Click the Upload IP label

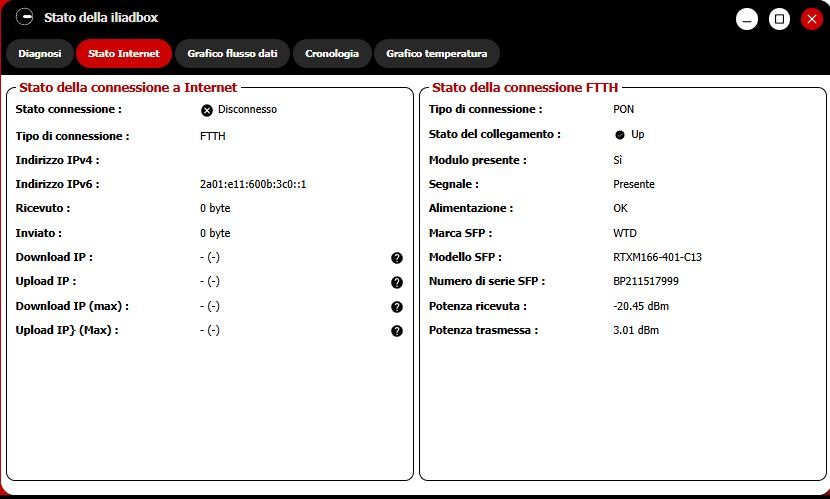(x=46, y=281)
